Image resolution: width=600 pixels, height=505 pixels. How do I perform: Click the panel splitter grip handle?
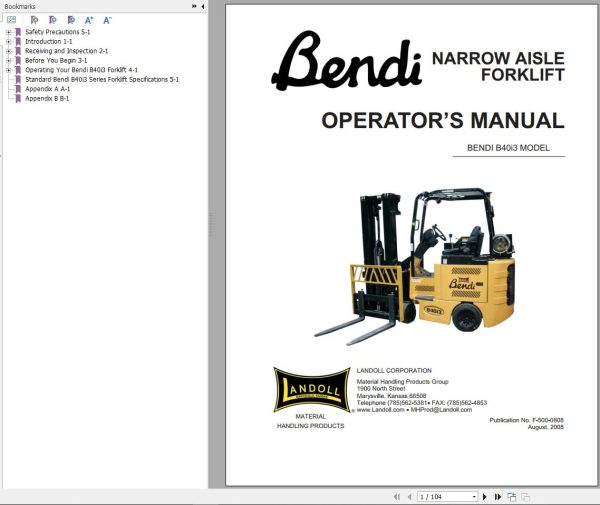coord(210,225)
